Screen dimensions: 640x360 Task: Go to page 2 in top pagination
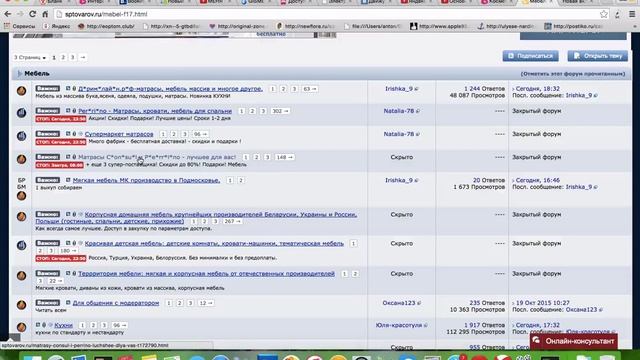tap(63, 58)
